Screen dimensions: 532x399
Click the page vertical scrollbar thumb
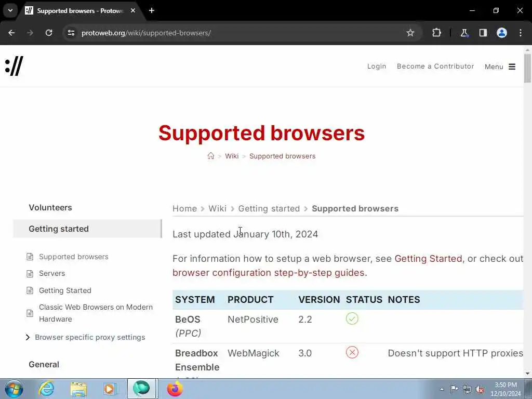point(527,68)
